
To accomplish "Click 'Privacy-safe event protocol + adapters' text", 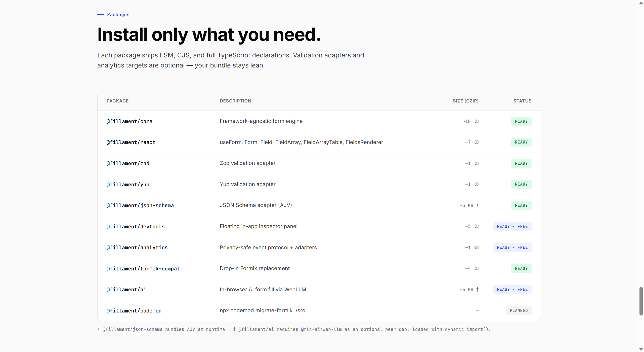I will point(268,248).
